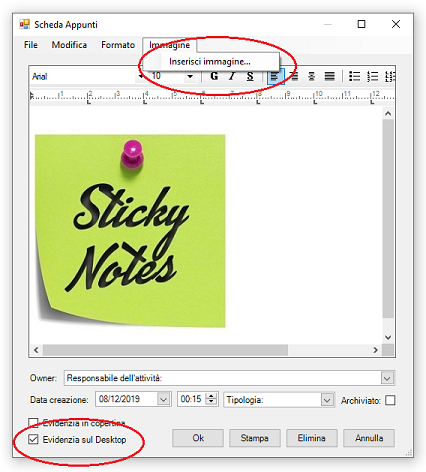426x472 pixels.
Task: Align text to the left
Action: tap(275, 76)
